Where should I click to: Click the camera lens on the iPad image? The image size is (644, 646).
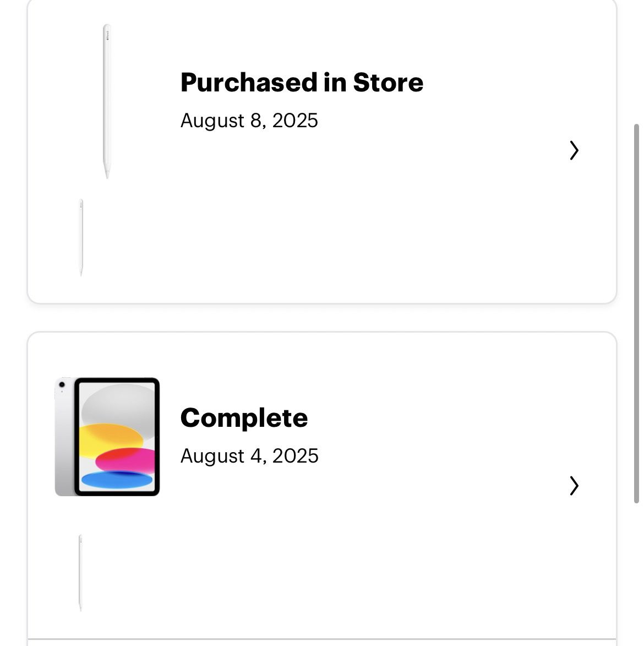[61, 384]
